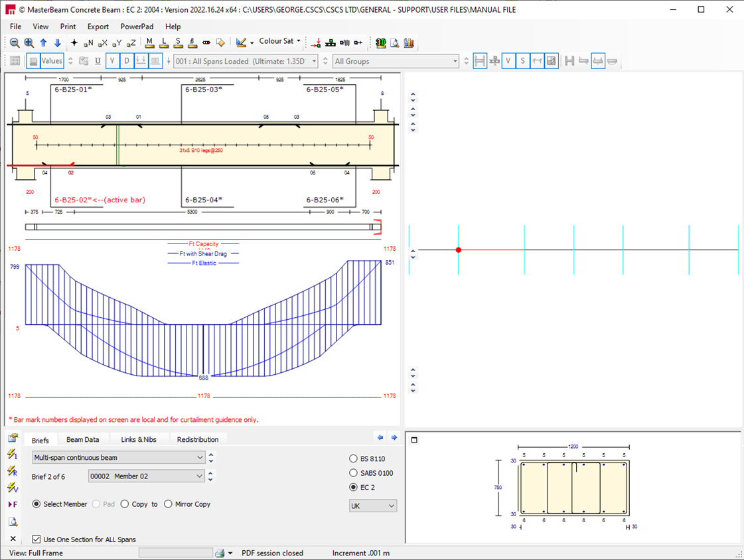
Task: Click the yellow tag label icon
Action: tap(220, 42)
